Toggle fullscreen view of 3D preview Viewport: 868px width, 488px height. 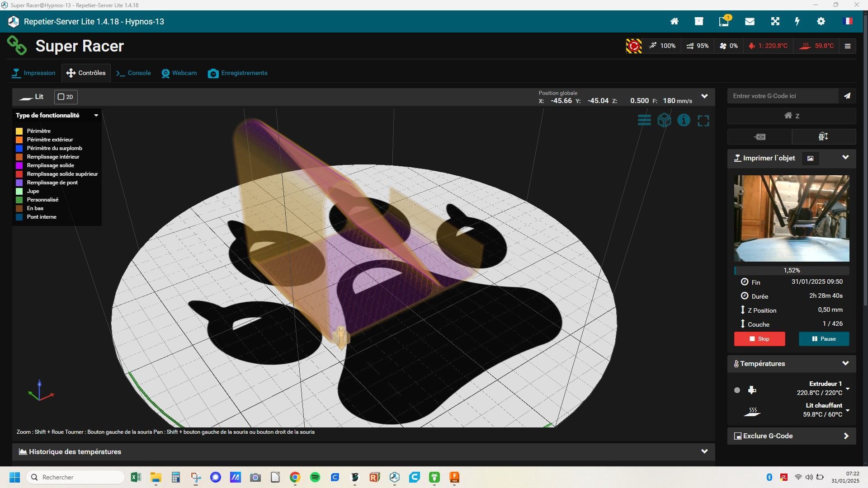tap(703, 121)
